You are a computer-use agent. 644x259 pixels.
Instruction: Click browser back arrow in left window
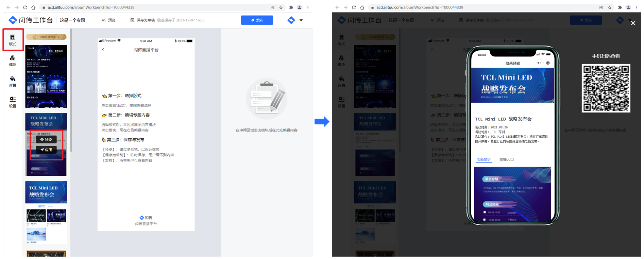point(9,7)
